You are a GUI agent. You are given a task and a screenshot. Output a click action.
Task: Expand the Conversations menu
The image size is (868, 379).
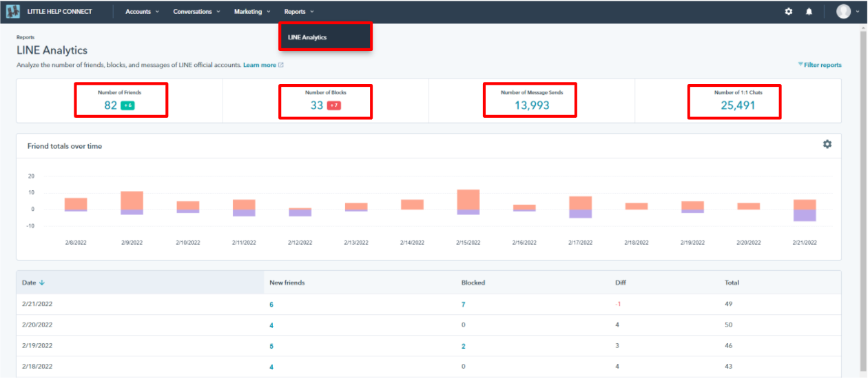pyautogui.click(x=197, y=12)
